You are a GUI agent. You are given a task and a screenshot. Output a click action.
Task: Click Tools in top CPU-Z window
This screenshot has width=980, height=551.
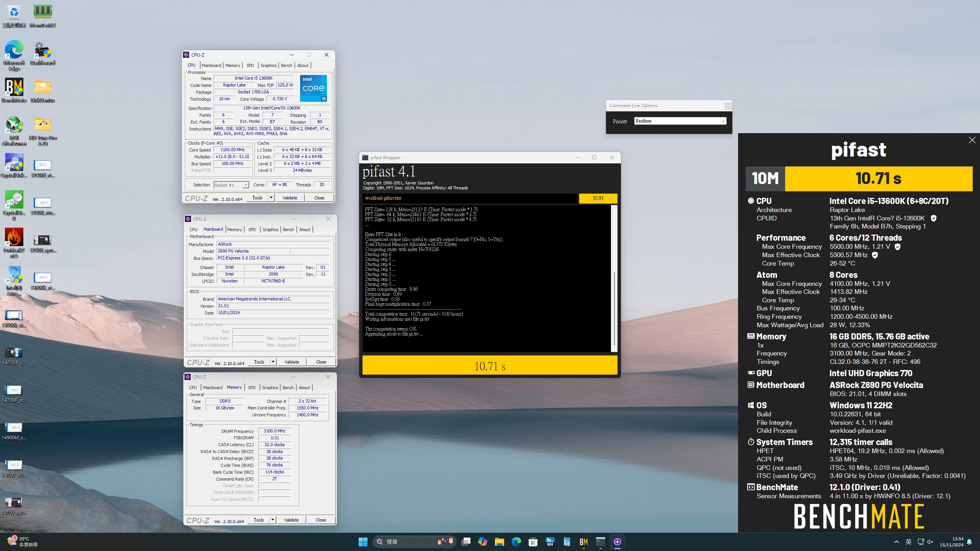(257, 198)
